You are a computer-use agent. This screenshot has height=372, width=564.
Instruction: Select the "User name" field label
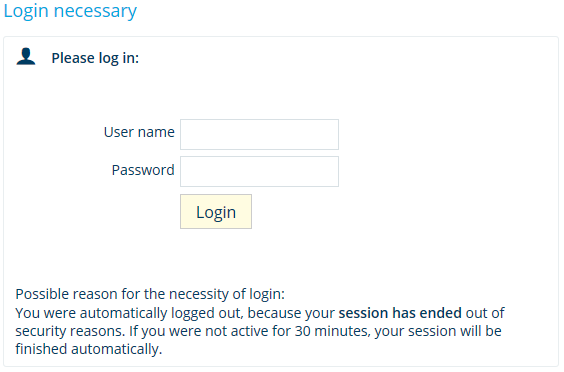pos(139,132)
